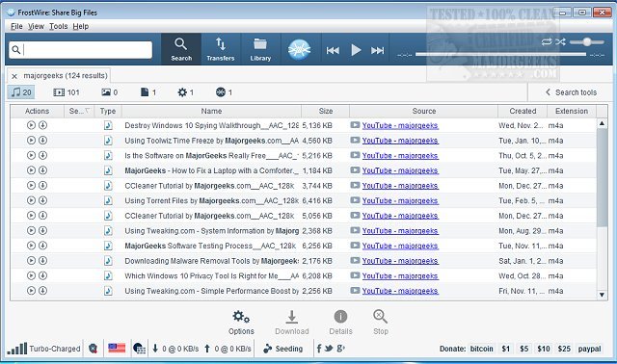Click scrollbar down arrow in results
617x364 pixels.
pos(602,295)
